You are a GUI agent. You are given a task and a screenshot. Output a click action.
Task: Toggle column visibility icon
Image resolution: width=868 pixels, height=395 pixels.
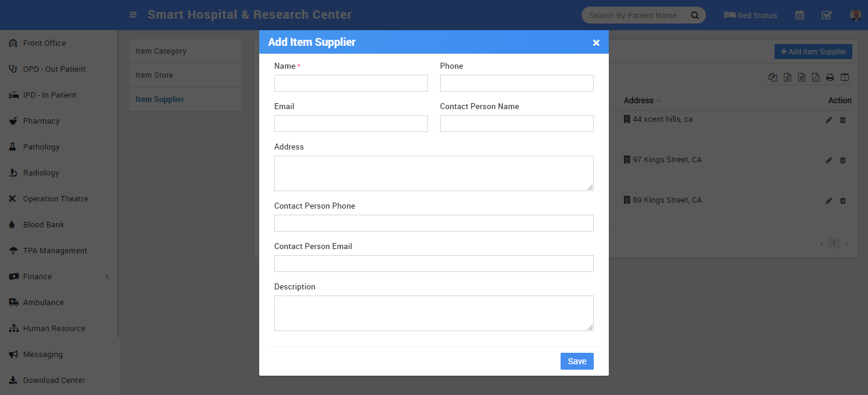pos(844,77)
